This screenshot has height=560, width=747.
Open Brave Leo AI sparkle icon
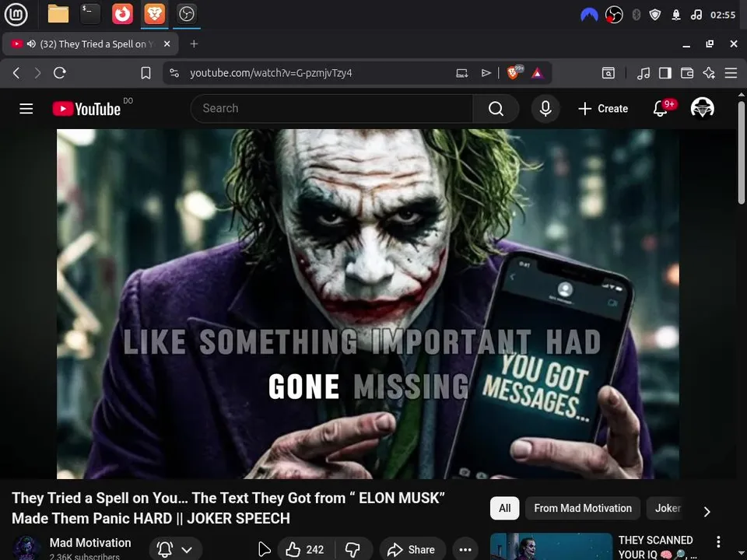click(709, 73)
